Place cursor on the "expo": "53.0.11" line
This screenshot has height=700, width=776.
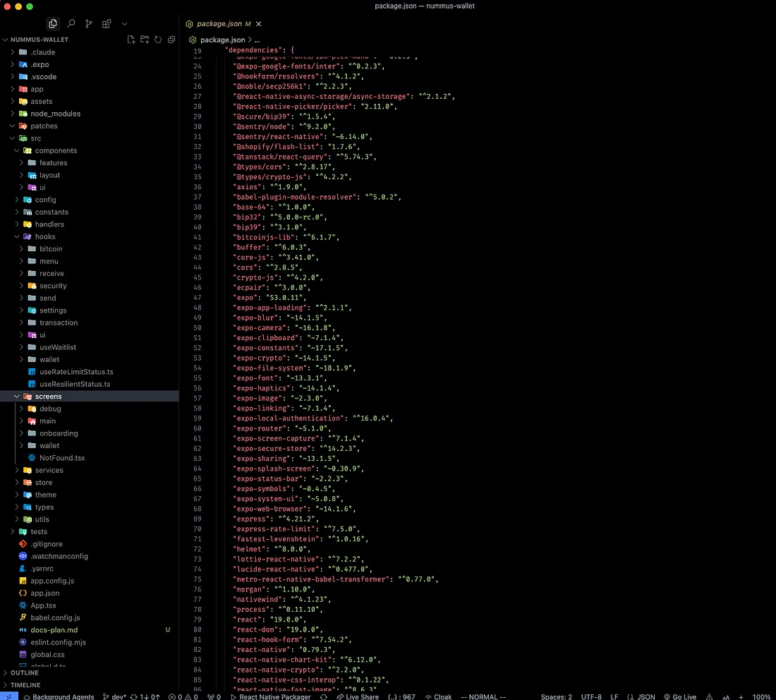click(269, 298)
